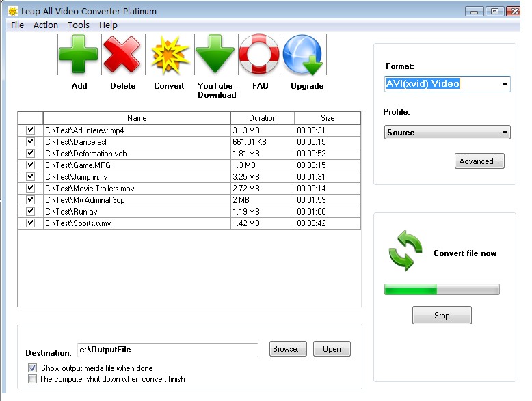The height and width of the screenshot is (401, 532).
Task: Click the 661.01 KB cell
Action: pyautogui.click(x=263, y=141)
